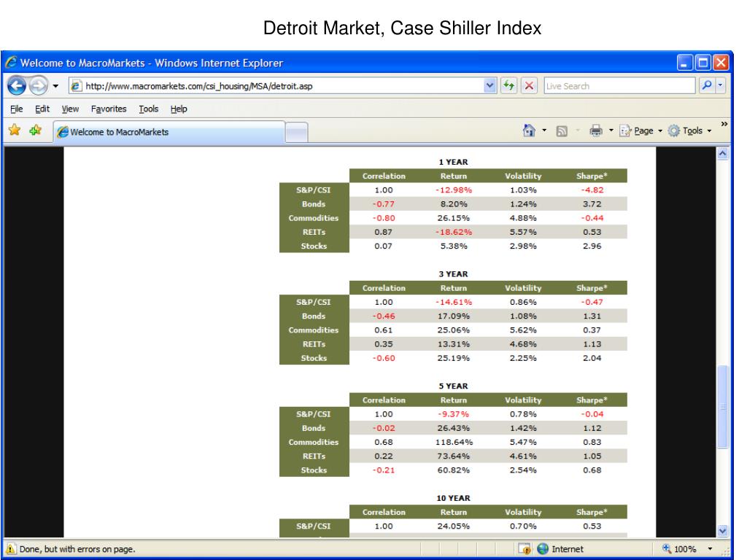747x560 pixels.
Task: Show more commands with double chevron
Action: 724,124
